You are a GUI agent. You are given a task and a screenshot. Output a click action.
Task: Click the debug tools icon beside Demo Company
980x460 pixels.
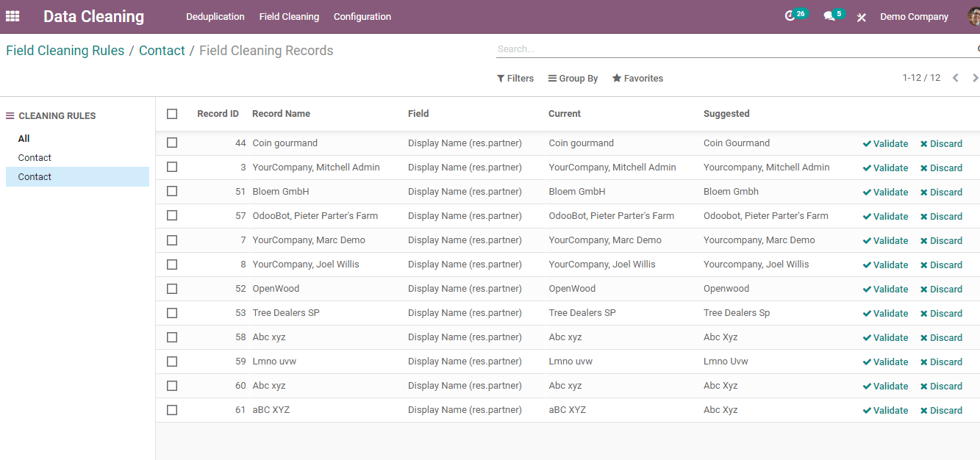pyautogui.click(x=862, y=17)
